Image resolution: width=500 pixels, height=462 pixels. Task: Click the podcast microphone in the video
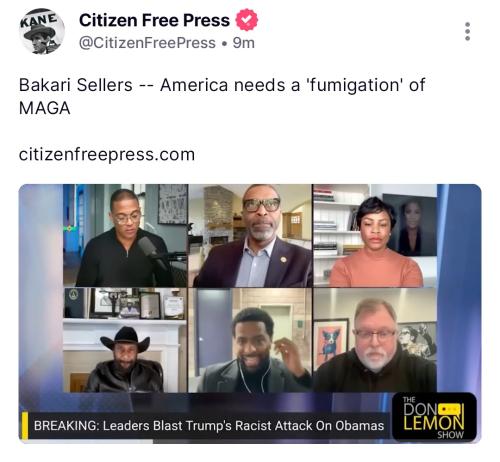coord(149,248)
